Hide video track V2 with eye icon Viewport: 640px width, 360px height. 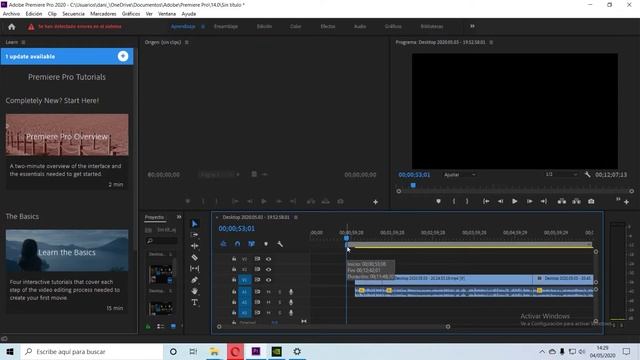[269, 269]
